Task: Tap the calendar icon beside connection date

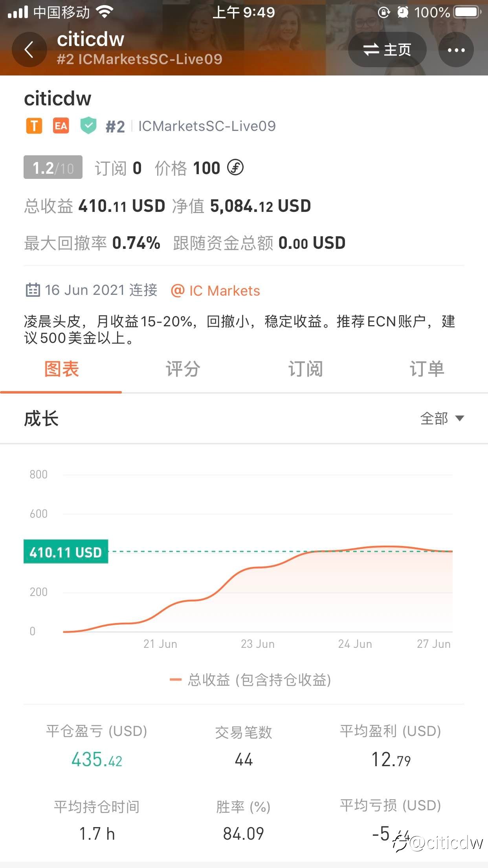Action: pyautogui.click(x=33, y=290)
